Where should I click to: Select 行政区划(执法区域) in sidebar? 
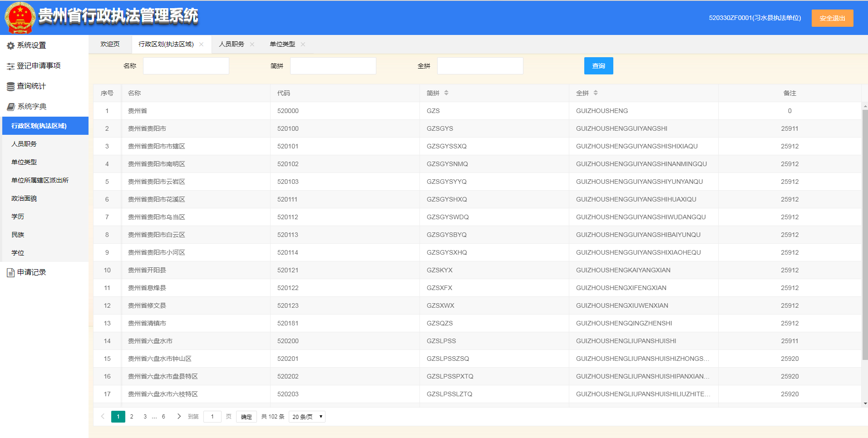45,126
